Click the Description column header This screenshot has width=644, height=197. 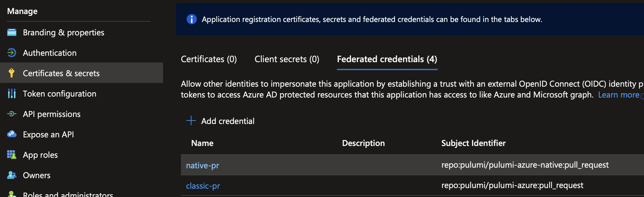363,143
